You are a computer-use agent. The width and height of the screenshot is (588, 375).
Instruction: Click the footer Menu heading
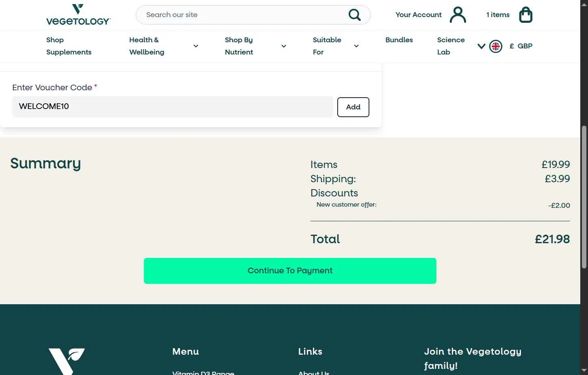click(x=186, y=351)
